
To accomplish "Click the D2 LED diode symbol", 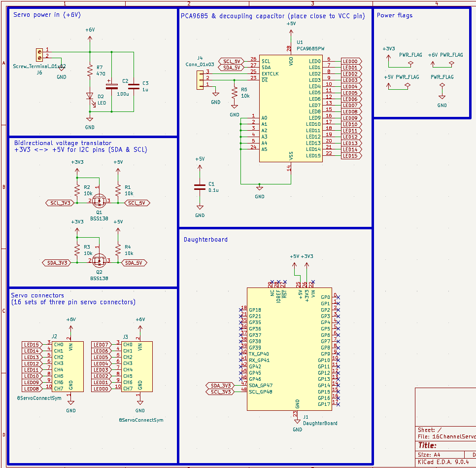I will coord(90,96).
